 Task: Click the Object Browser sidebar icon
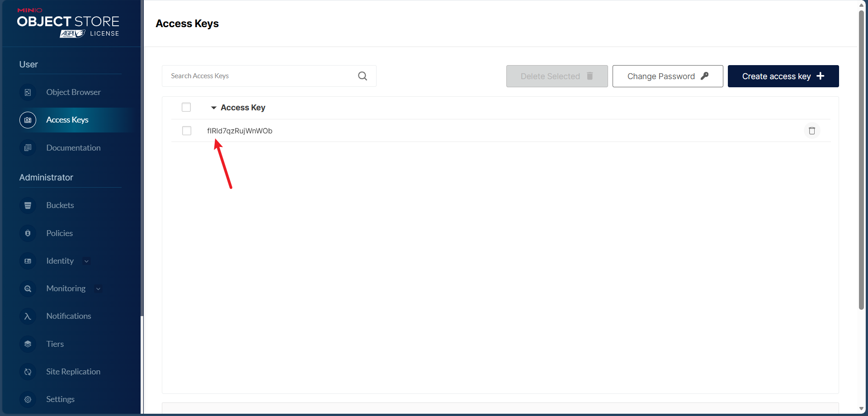pyautogui.click(x=28, y=92)
